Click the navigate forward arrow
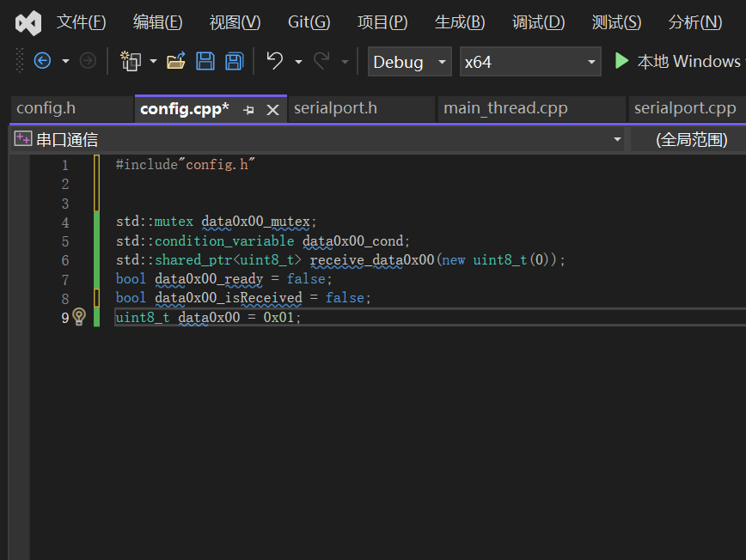The width and height of the screenshot is (746, 560). [x=88, y=61]
